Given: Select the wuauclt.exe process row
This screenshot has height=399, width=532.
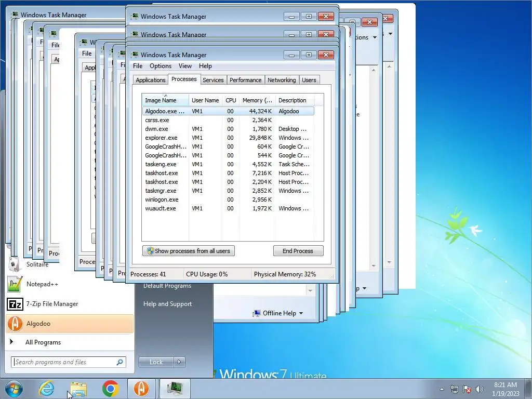Looking at the screenshot, I should 228,208.
